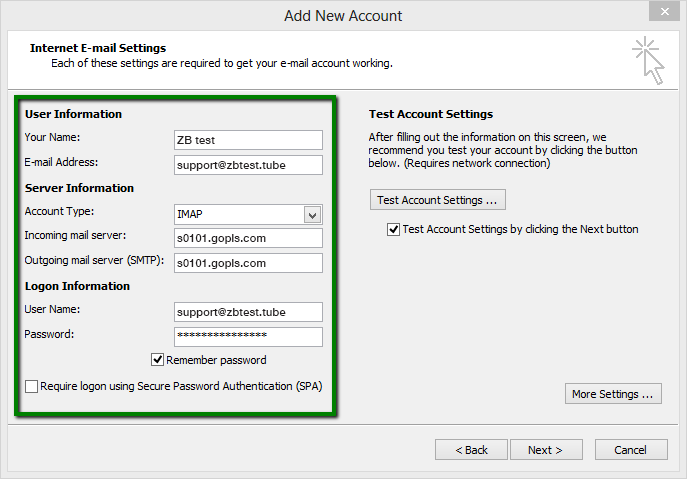The image size is (687, 479).
Task: Click the wizard cursor icon in the header
Action: tap(649, 59)
